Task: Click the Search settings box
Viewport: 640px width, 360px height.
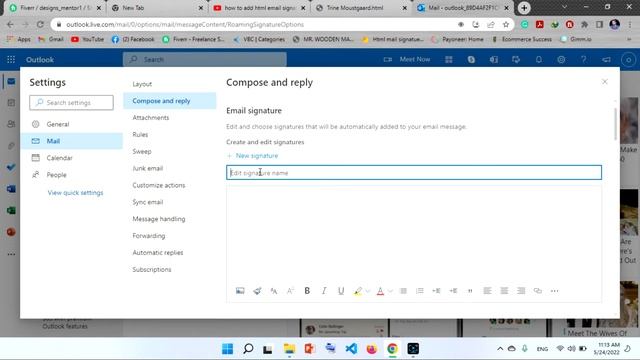Action: pyautogui.click(x=71, y=102)
